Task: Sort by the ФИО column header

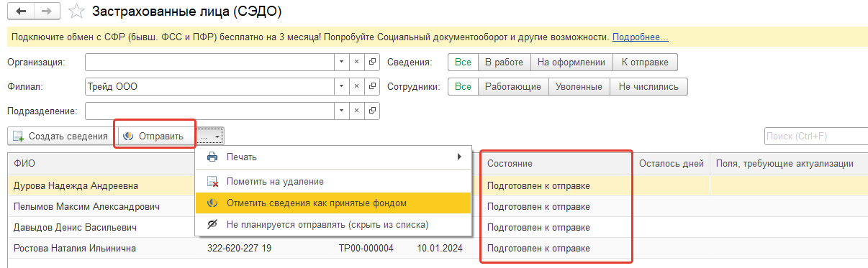Action: pos(101,164)
